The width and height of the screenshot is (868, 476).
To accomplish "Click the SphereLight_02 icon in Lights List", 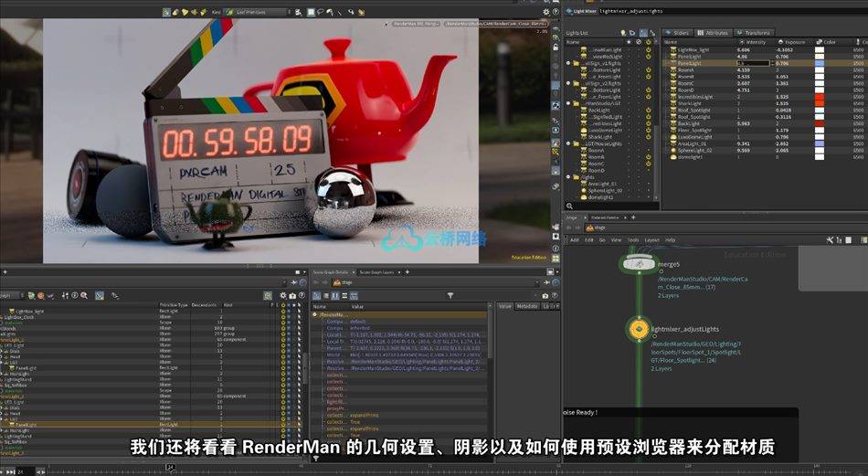I will 584,190.
